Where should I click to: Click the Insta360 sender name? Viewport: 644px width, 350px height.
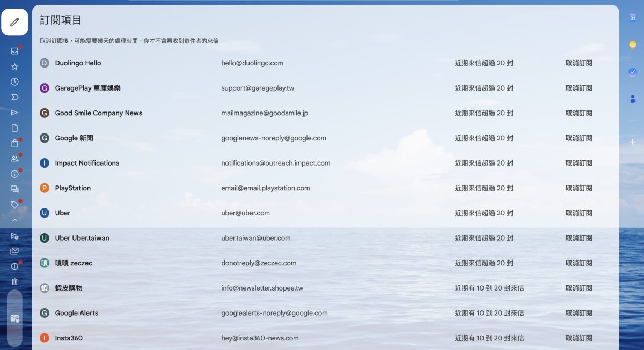coord(69,338)
